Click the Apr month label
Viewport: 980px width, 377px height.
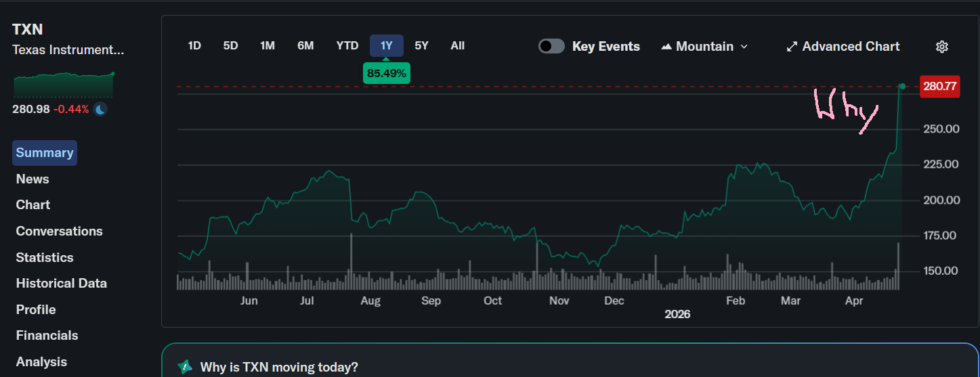[x=854, y=301]
